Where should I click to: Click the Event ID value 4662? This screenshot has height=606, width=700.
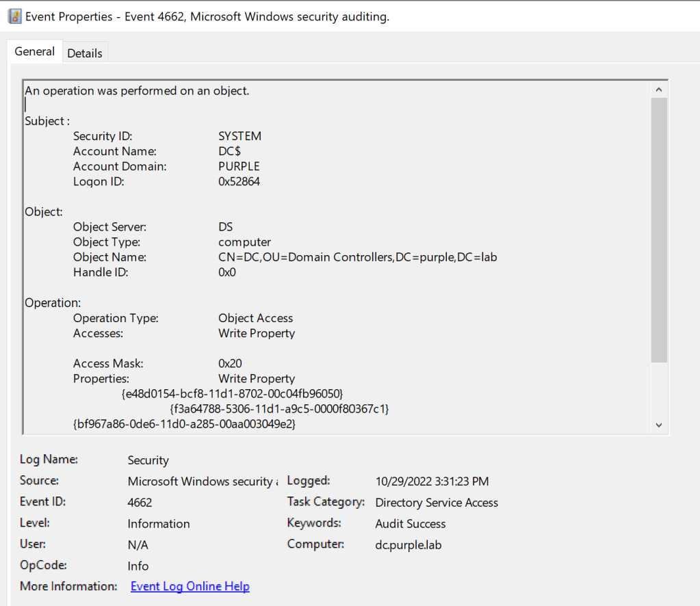(140, 502)
